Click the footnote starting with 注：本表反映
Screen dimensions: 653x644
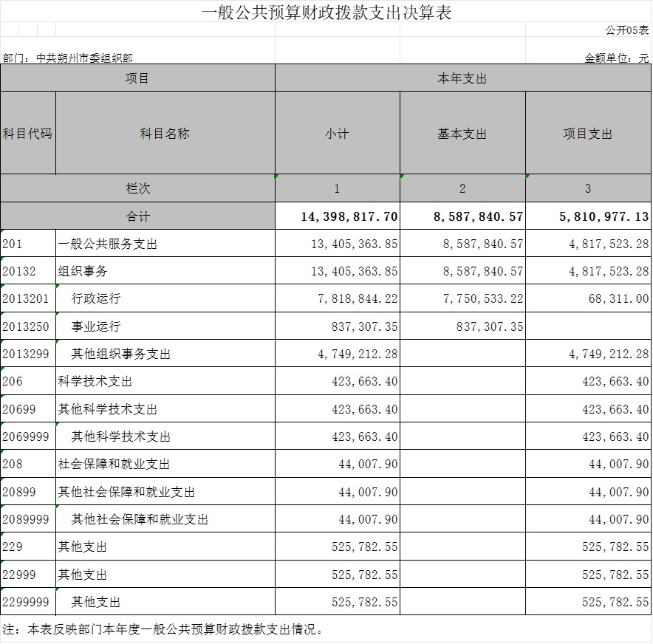[163, 629]
